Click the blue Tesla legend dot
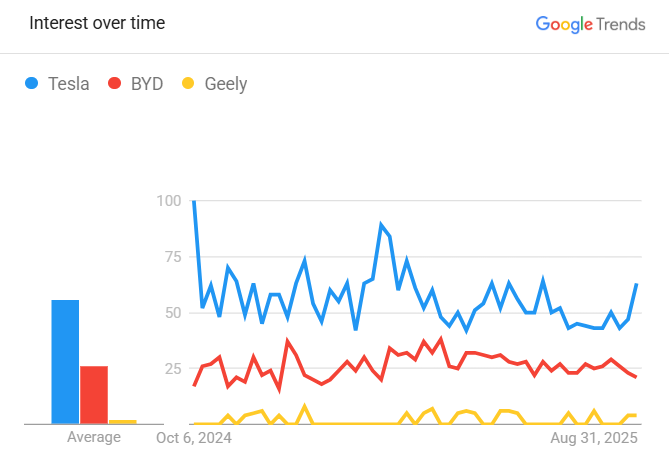 pyautogui.click(x=33, y=84)
